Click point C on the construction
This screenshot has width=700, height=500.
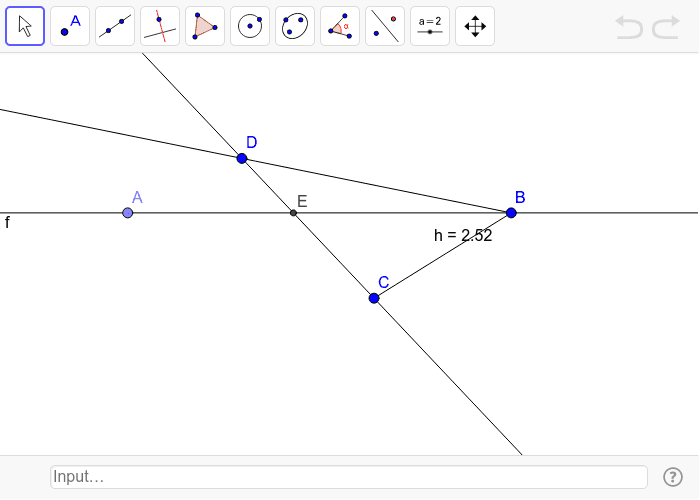(374, 298)
